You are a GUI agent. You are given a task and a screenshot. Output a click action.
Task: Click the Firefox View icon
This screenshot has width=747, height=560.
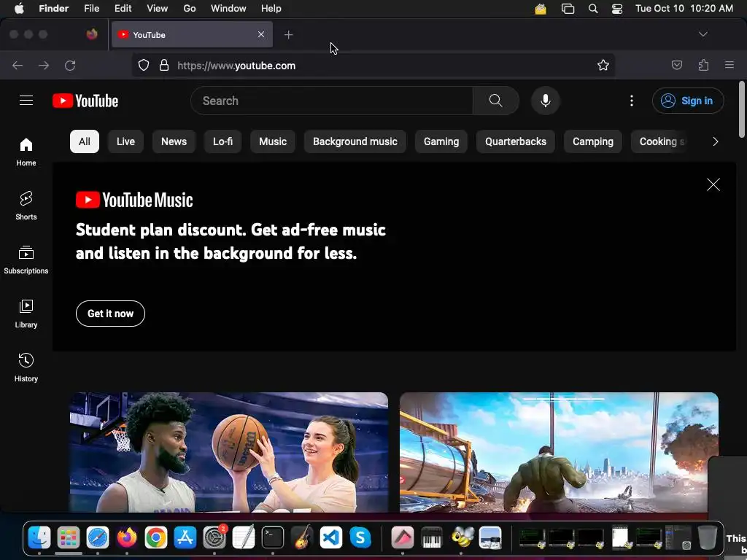click(92, 34)
